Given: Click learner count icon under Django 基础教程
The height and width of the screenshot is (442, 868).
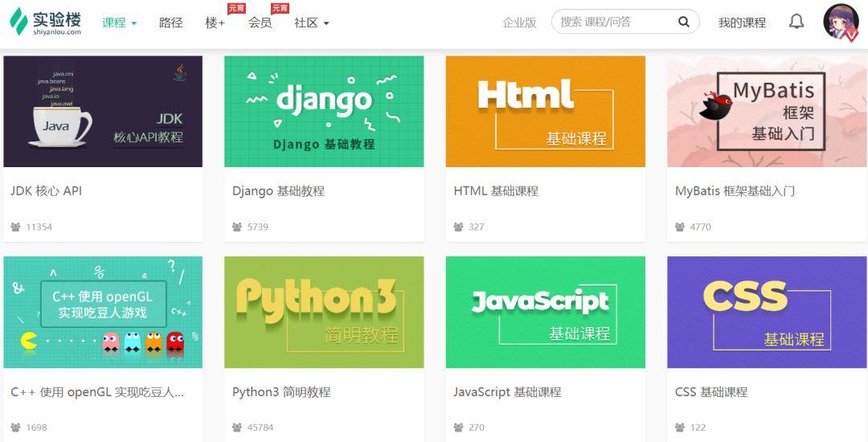Looking at the screenshot, I should tap(237, 227).
